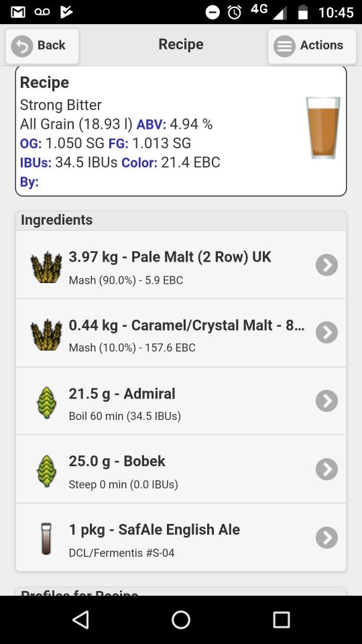Expand Pale Malt (2 Row) UK chevron
The width and height of the screenshot is (362, 644).
coord(326,265)
